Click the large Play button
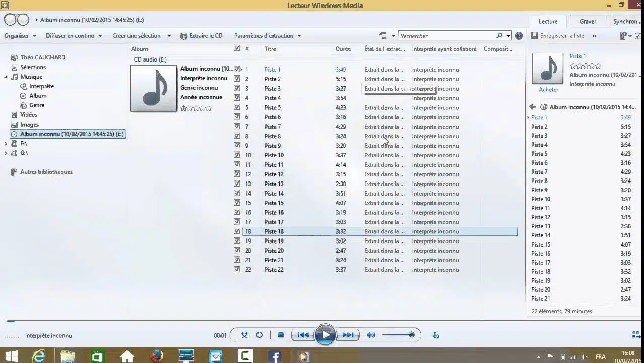 325,335
